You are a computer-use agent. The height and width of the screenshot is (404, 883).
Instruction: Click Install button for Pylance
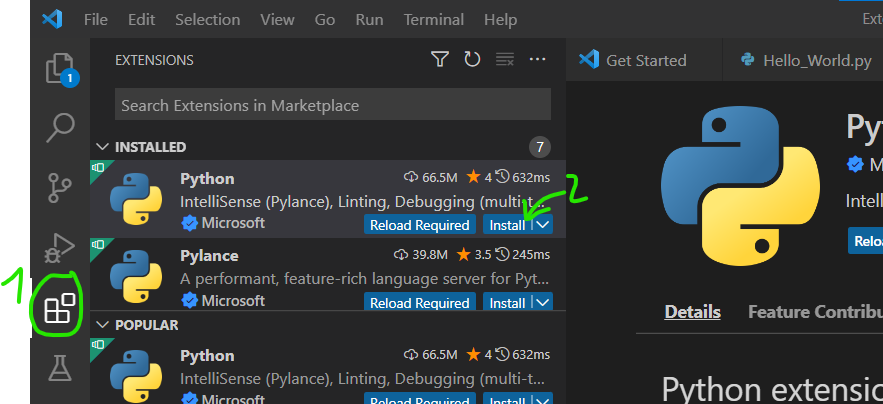coord(507,303)
